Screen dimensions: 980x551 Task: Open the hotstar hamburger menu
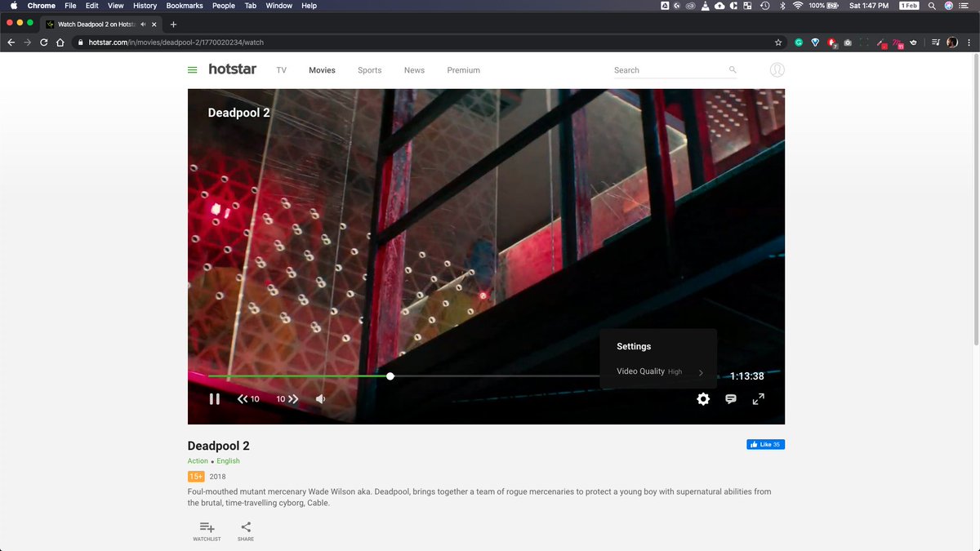(x=193, y=70)
